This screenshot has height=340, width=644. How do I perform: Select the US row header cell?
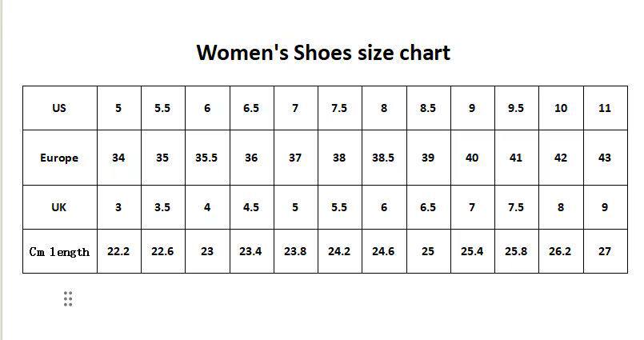(59, 108)
